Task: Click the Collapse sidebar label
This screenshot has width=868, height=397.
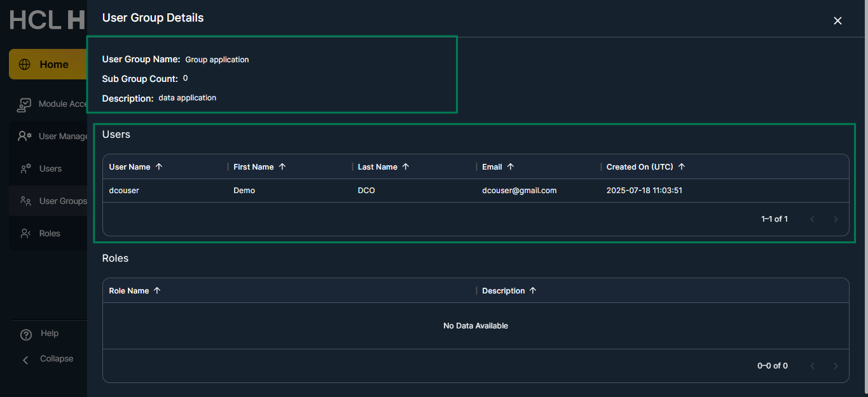Action: click(x=57, y=359)
